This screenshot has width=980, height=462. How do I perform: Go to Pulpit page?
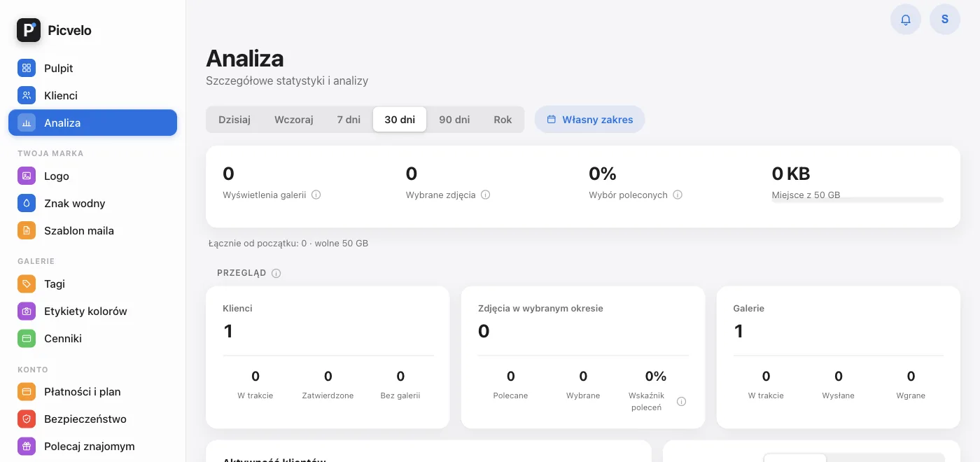92,68
